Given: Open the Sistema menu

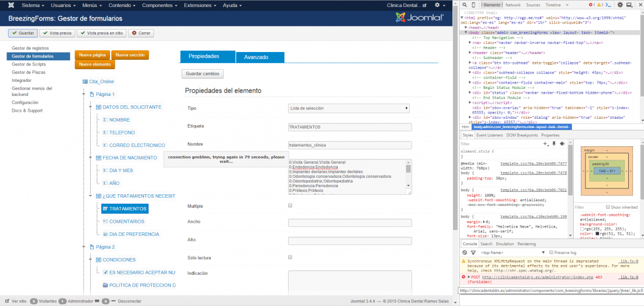Looking at the screenshot, I should (x=33, y=5).
